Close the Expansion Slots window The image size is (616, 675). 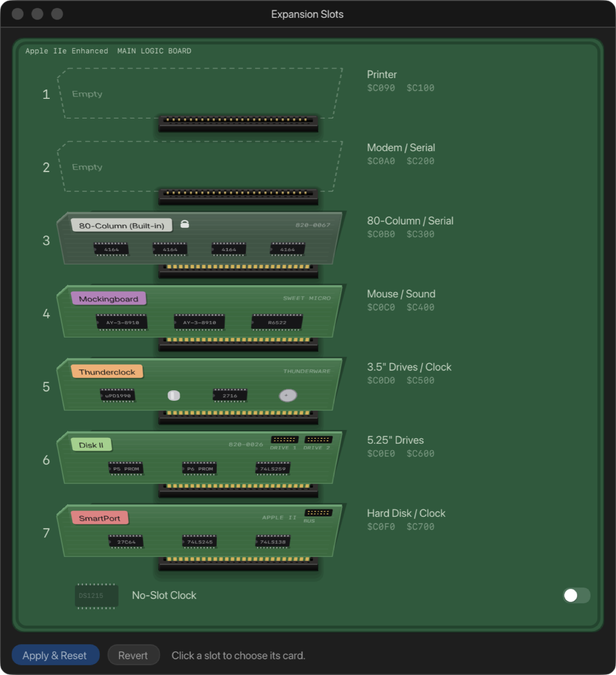pyautogui.click(x=18, y=13)
